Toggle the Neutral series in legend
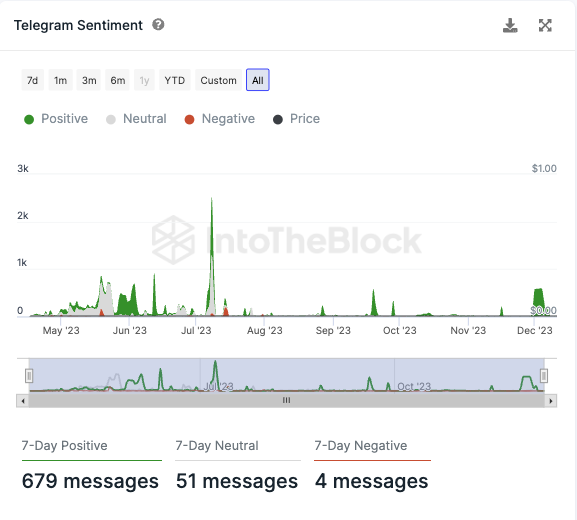 [x=136, y=119]
